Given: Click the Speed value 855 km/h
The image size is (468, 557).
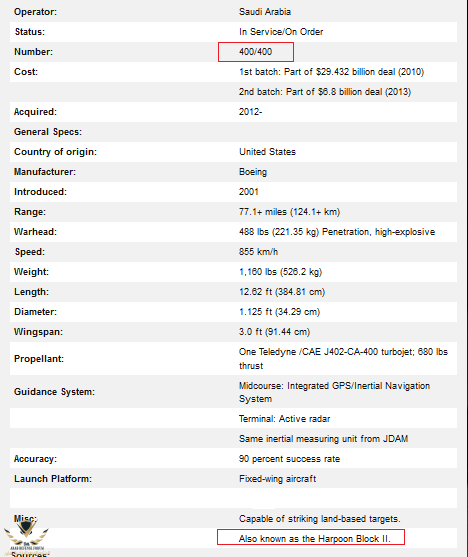Looking at the screenshot, I should point(258,252).
